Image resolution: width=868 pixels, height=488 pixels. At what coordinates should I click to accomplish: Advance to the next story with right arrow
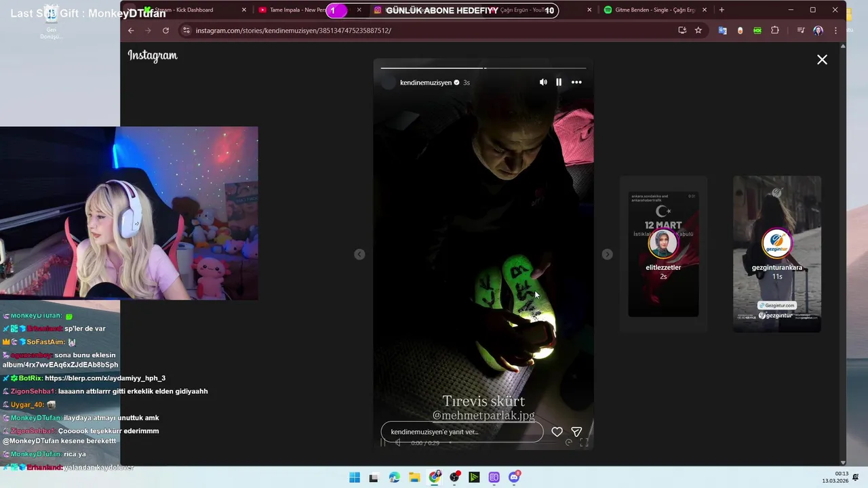click(x=607, y=254)
